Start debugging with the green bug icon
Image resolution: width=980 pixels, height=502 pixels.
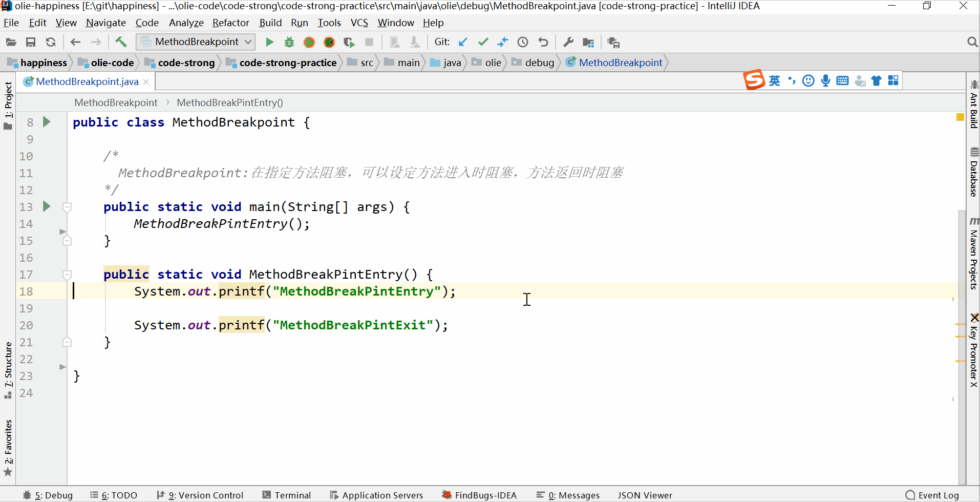pos(289,42)
